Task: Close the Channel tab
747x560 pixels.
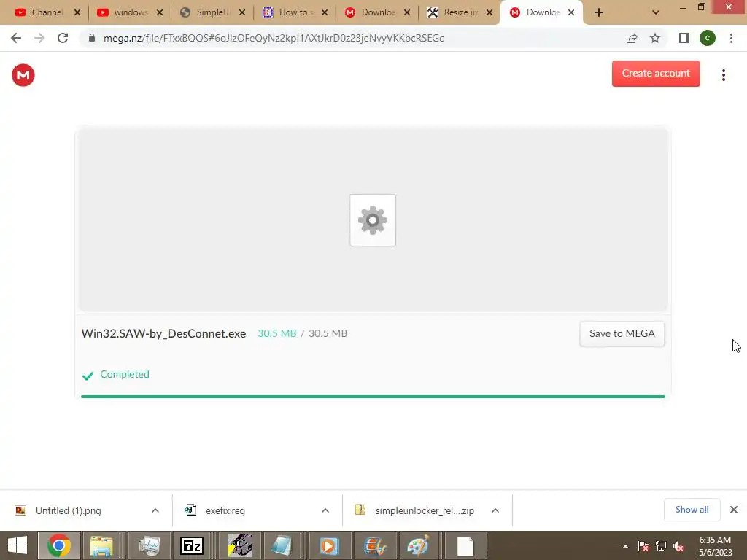Action: click(77, 12)
